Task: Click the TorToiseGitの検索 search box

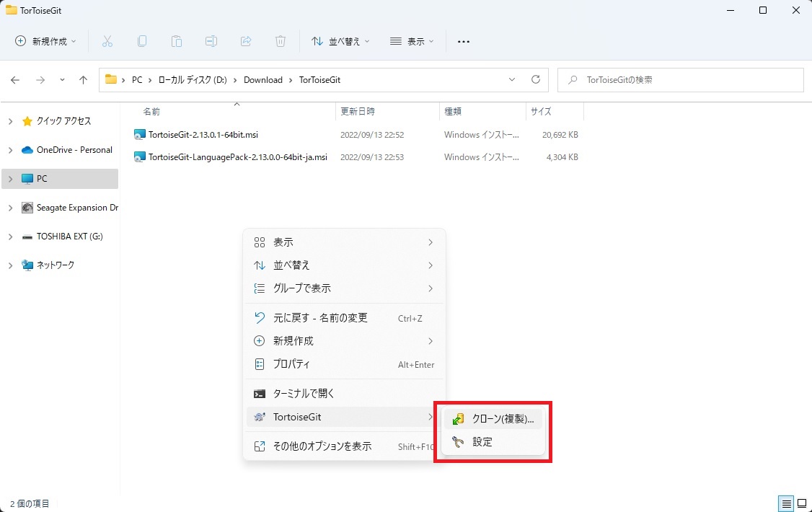Action: (681, 80)
